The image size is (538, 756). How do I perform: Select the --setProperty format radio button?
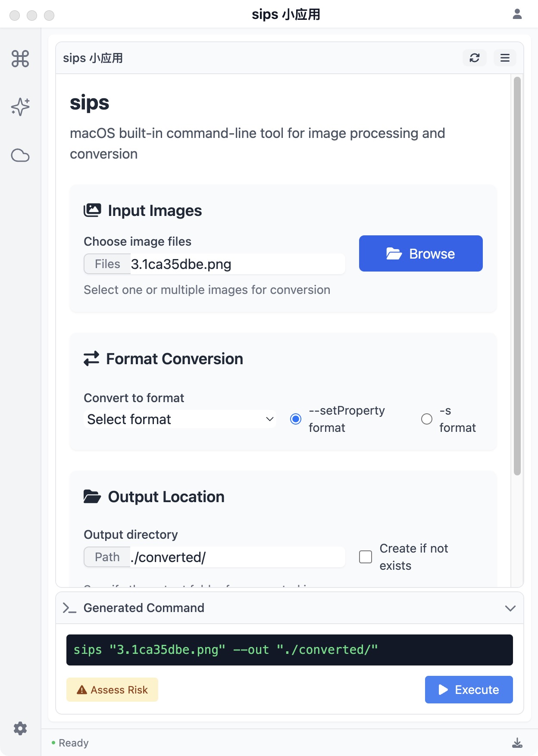click(296, 419)
